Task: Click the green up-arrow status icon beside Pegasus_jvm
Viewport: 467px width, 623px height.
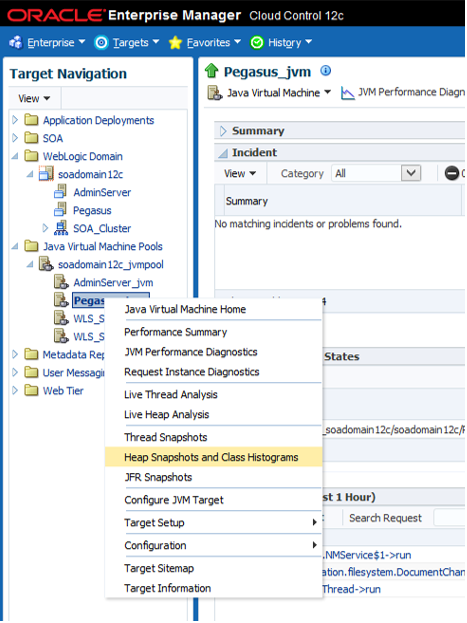Action: (211, 71)
